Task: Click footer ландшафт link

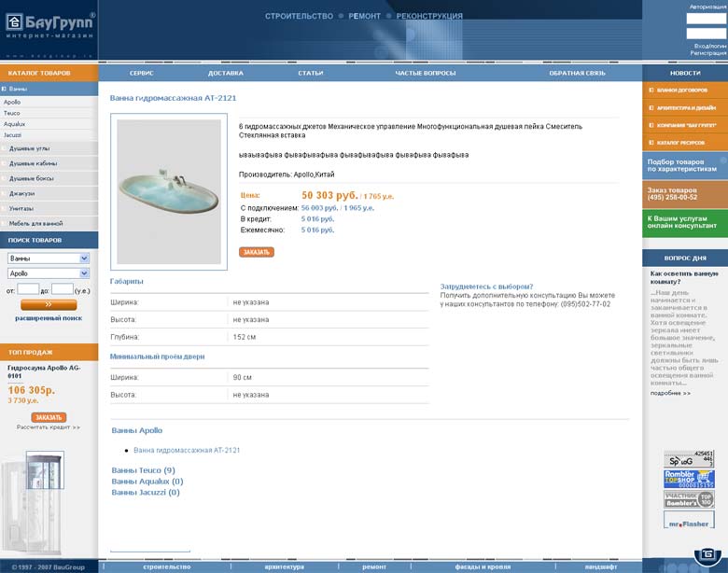Action: 601,567
